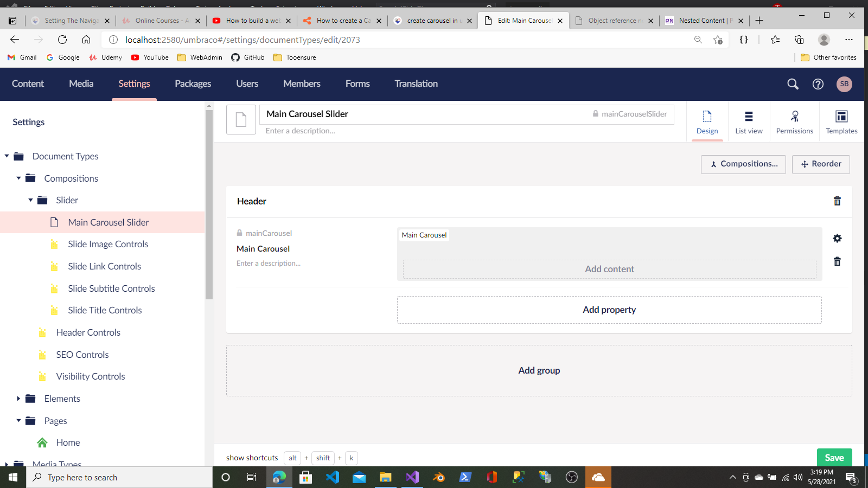This screenshot has height=488, width=868.
Task: Collapse the Slider folder
Action: [x=31, y=200]
